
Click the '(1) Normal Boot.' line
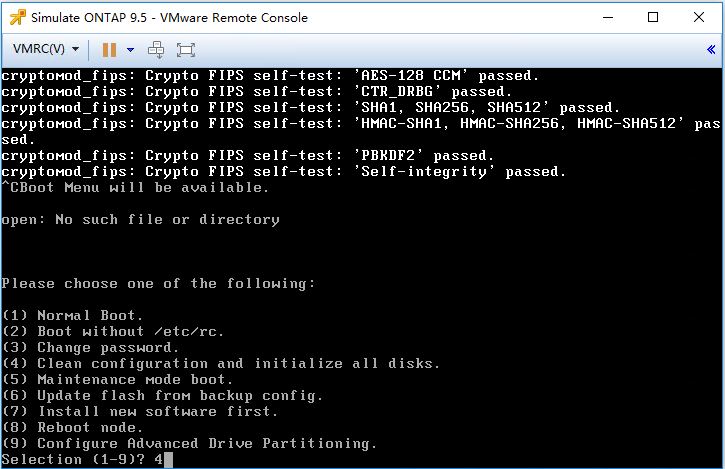click(73, 315)
